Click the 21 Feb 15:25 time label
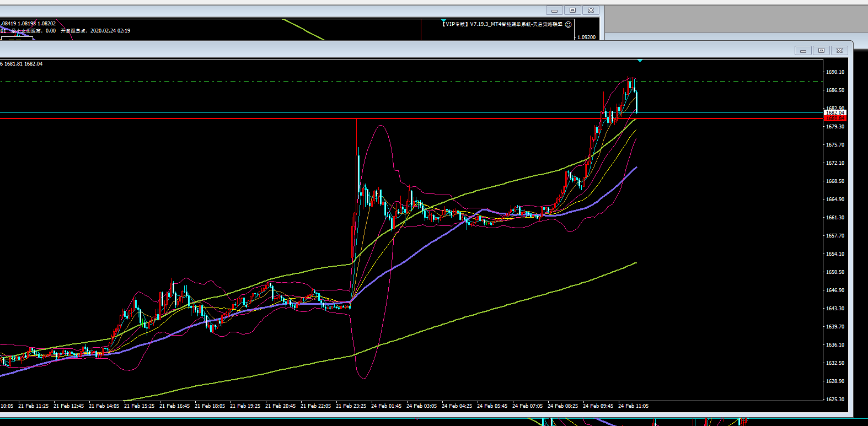Image resolution: width=868 pixels, height=426 pixels. coord(140,406)
